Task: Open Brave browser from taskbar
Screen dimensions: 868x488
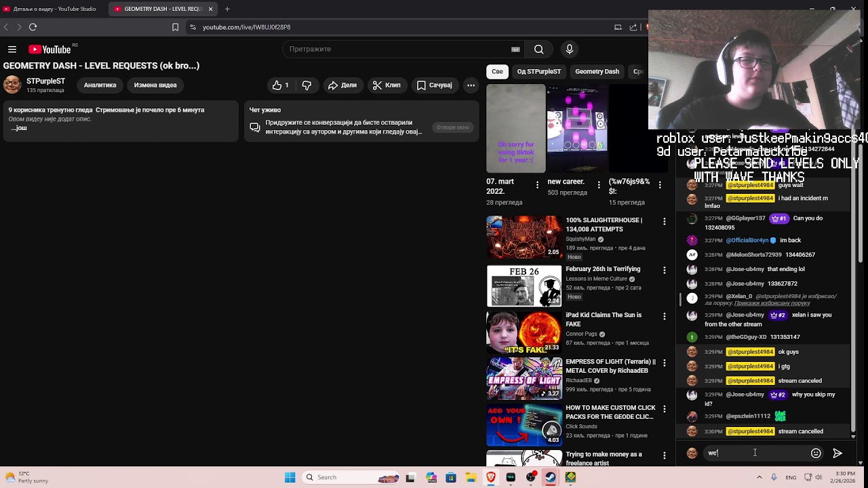Action: tap(491, 477)
